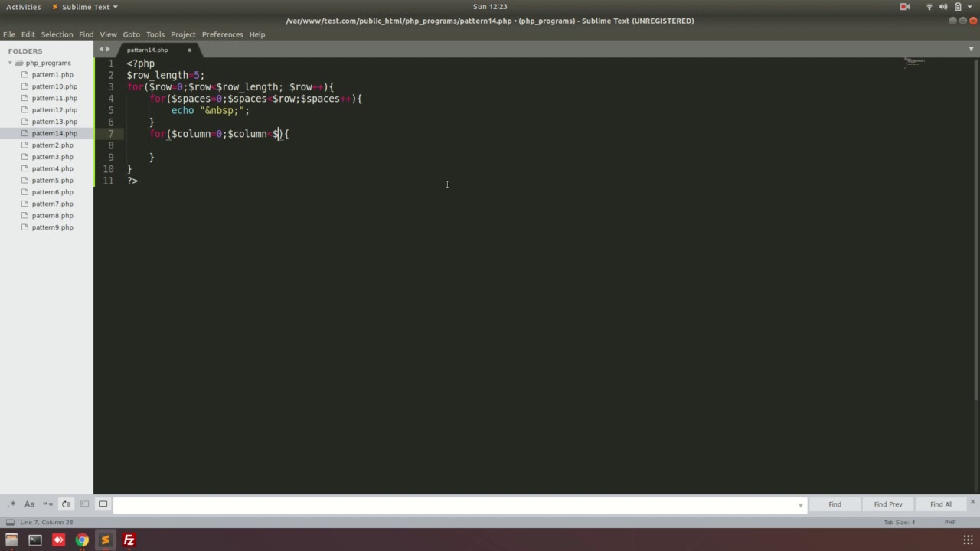Open pattern5.php in sidebar

[x=53, y=181]
